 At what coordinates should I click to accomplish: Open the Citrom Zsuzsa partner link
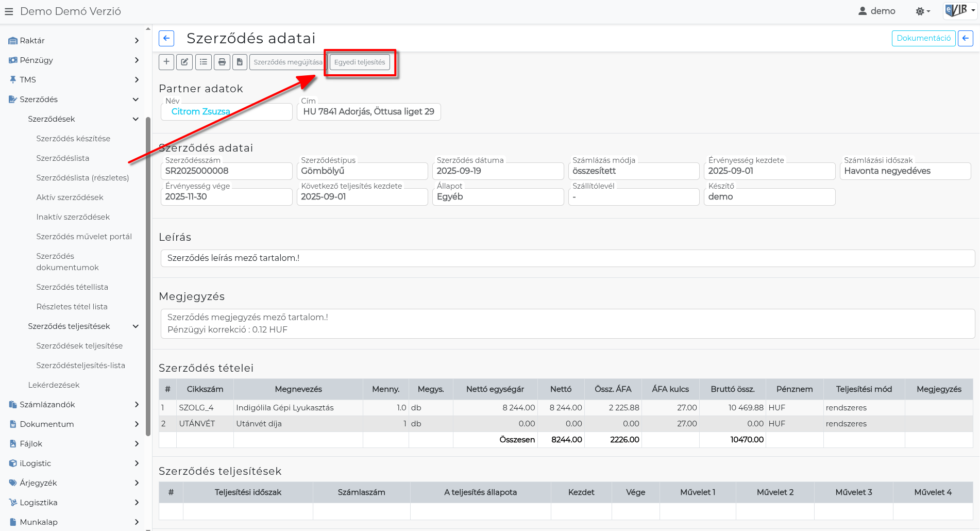click(200, 111)
